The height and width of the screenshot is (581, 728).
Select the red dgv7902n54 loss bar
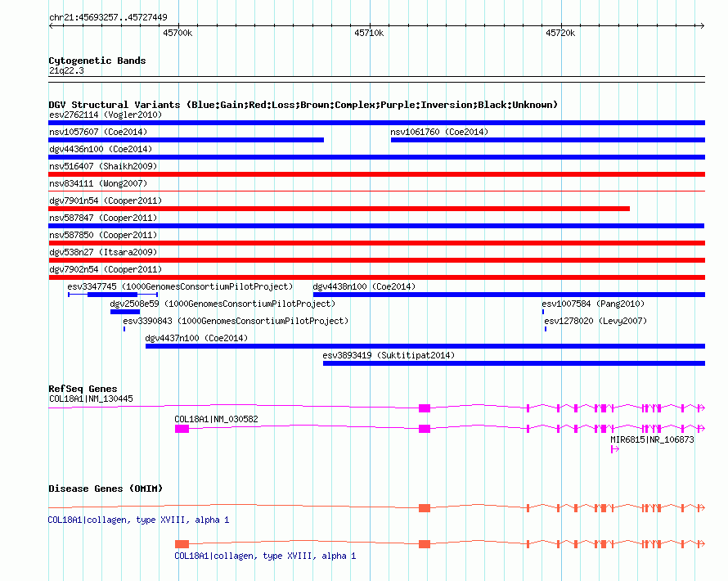point(376,277)
